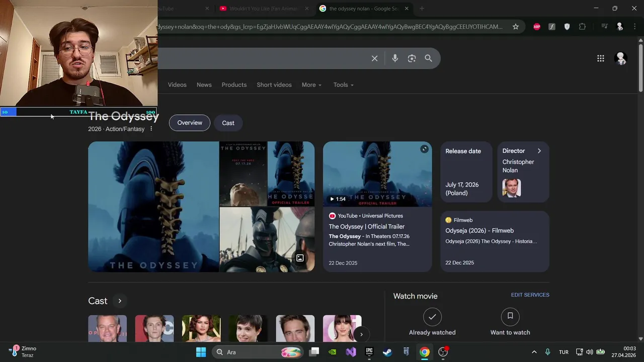Switch the TUR keyboard language indicator
This screenshot has height=362, width=644.
tap(563, 352)
